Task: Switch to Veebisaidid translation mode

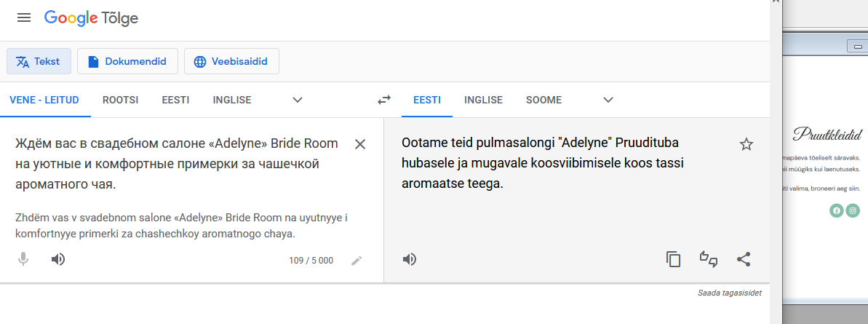Action: tap(231, 61)
